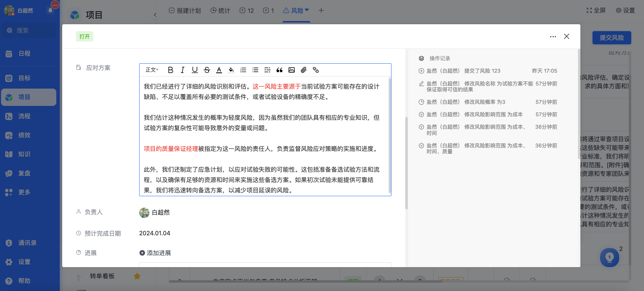Open 绩效 in the sidebar
The height and width of the screenshot is (291, 644).
(x=29, y=135)
